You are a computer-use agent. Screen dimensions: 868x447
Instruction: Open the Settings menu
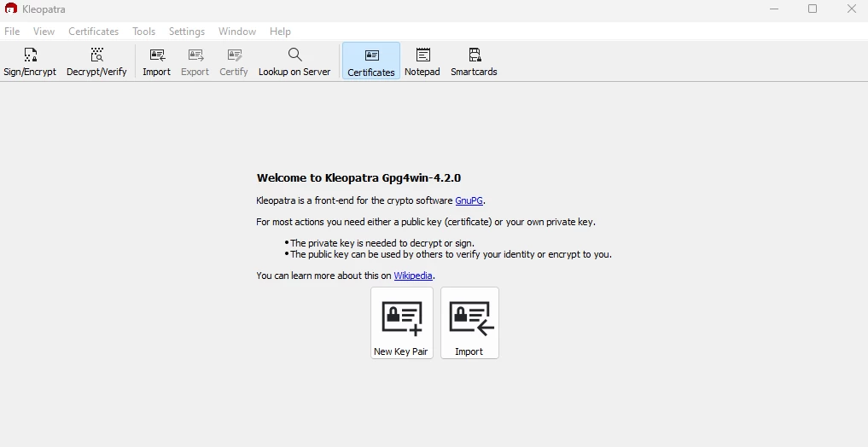pos(187,32)
